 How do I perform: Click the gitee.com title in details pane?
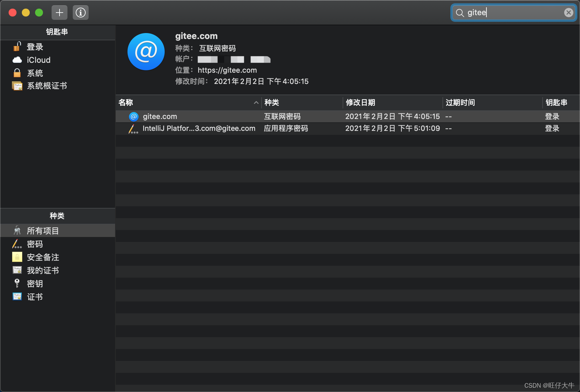tap(196, 36)
